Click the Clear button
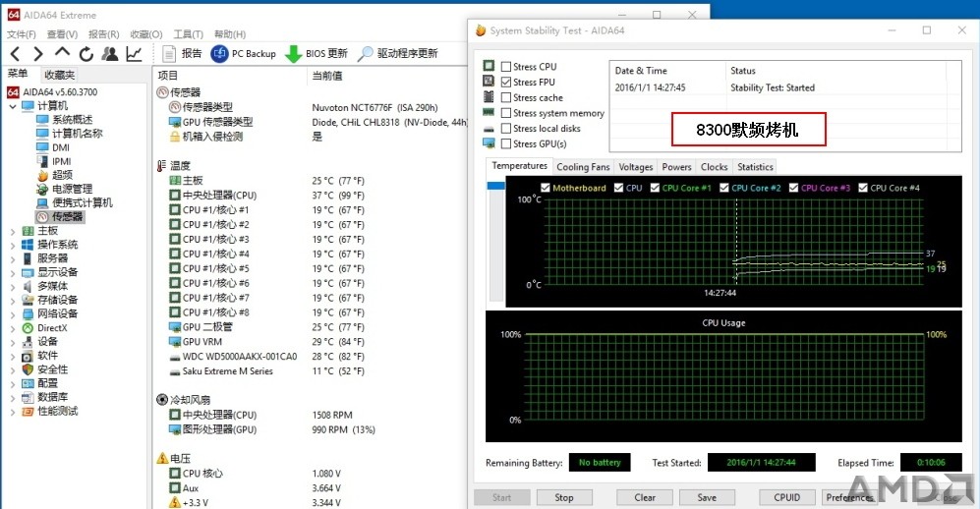This screenshot has width=980, height=509. pyautogui.click(x=645, y=498)
